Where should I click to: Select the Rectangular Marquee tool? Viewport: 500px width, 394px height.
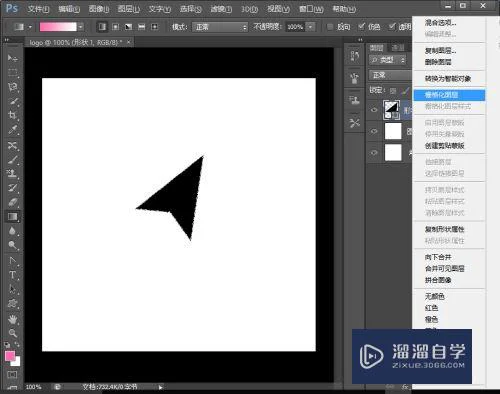click(12, 72)
